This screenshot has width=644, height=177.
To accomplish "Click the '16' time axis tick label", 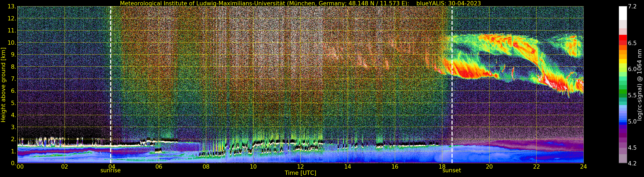I will click(x=395, y=167).
